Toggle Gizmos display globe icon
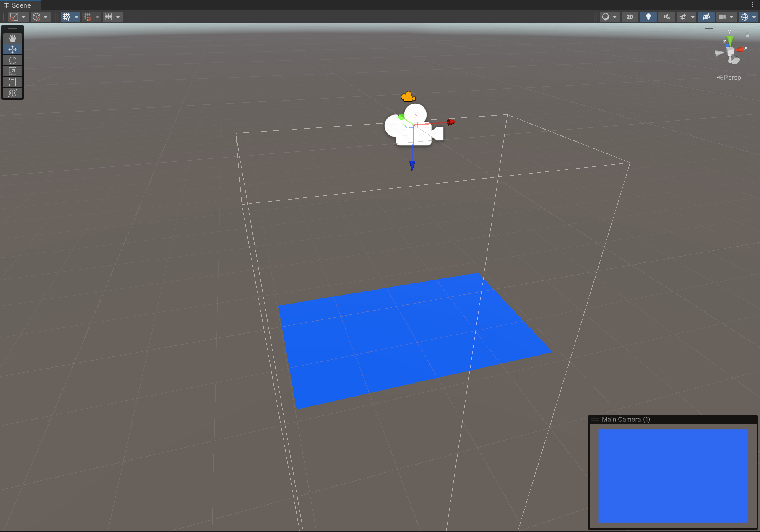This screenshot has height=532, width=760. pos(744,17)
